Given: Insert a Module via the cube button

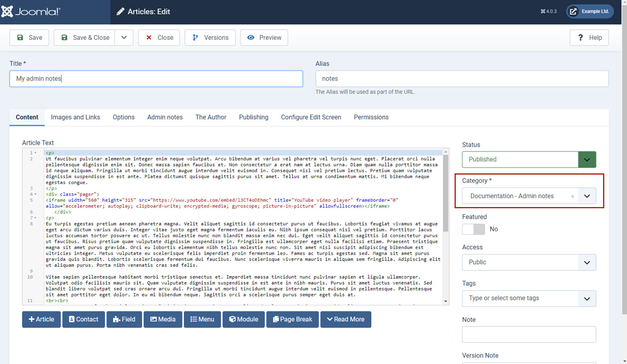Looking at the screenshot, I should coord(244,319).
